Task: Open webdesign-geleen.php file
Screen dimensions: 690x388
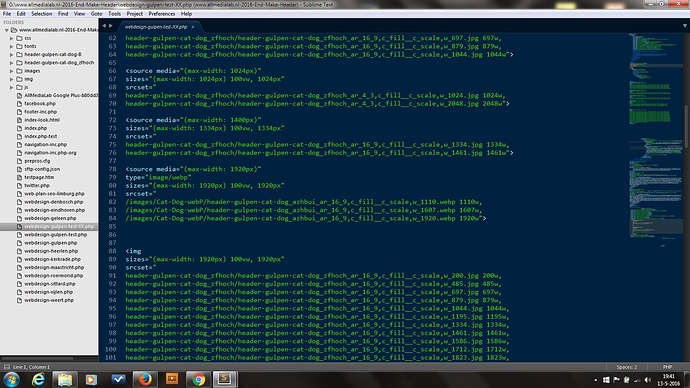Action: [x=50, y=218]
